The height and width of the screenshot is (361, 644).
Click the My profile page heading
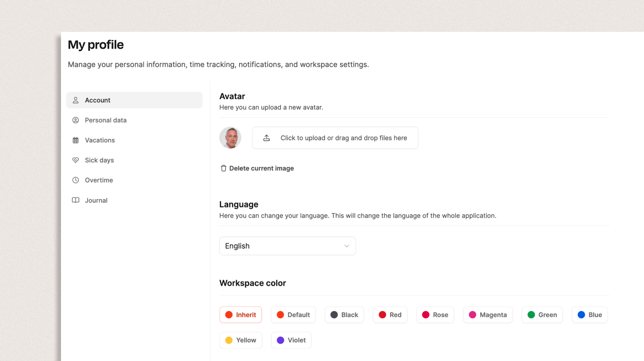[x=96, y=45]
